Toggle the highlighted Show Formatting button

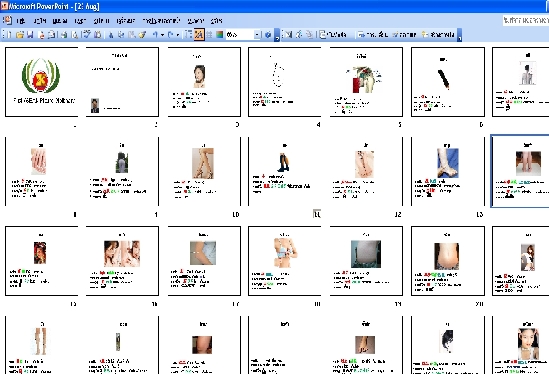point(199,34)
